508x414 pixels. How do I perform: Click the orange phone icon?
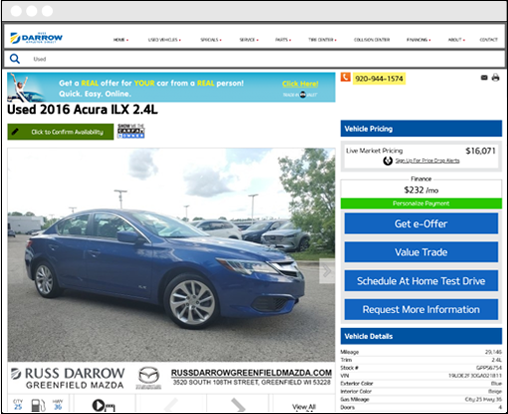[345, 77]
